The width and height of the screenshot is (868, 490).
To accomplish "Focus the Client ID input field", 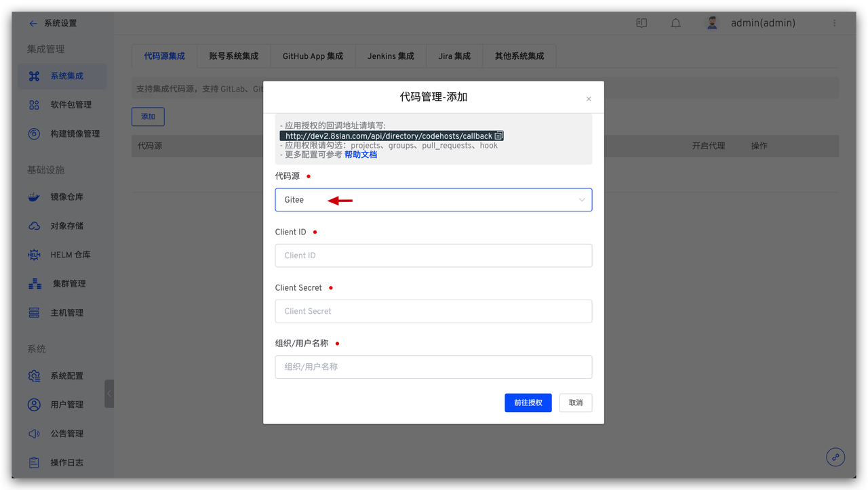I will click(x=433, y=256).
